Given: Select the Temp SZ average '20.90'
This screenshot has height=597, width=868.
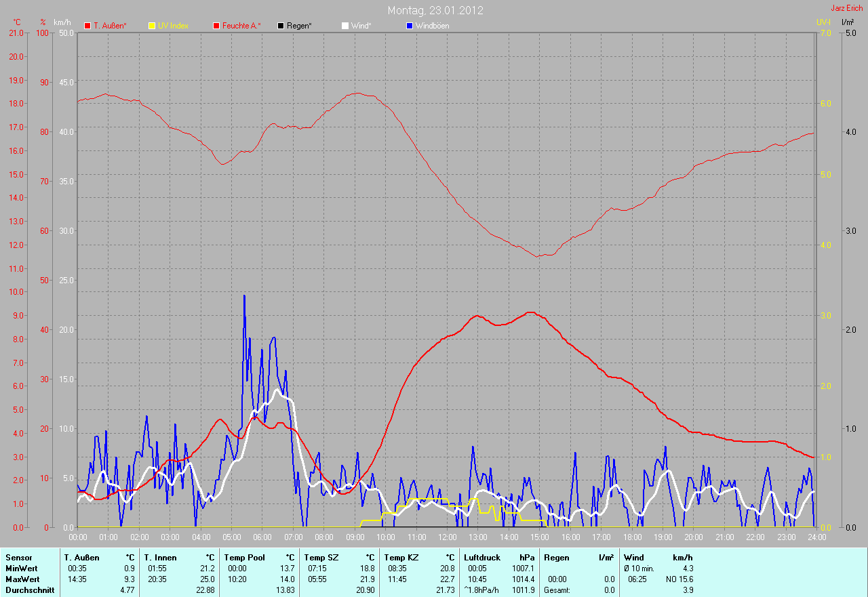Looking at the screenshot, I should (x=365, y=590).
